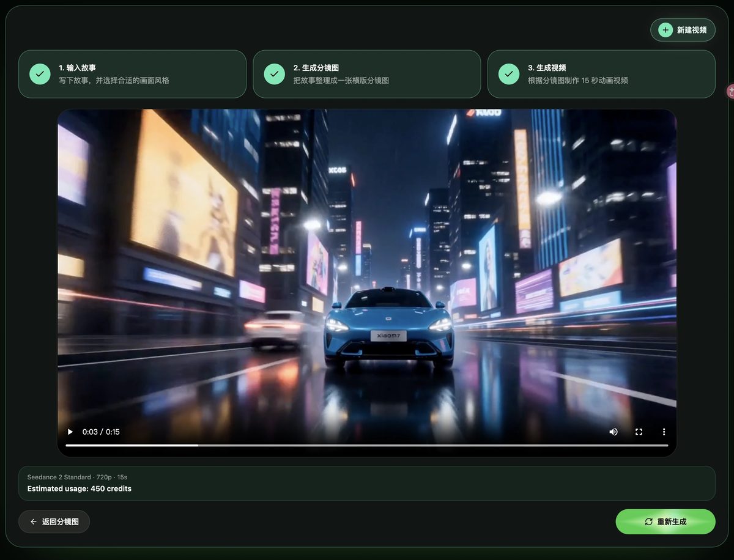Open step 1. 输入故事

(132, 74)
